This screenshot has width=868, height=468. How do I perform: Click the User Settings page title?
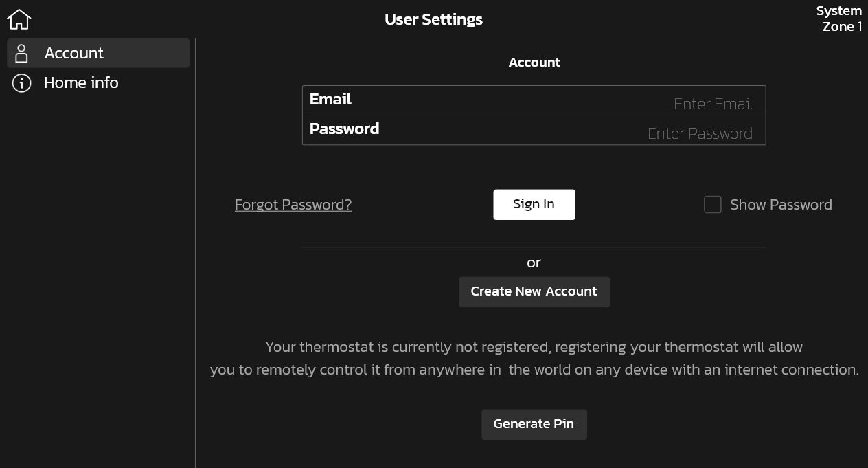[x=433, y=19]
